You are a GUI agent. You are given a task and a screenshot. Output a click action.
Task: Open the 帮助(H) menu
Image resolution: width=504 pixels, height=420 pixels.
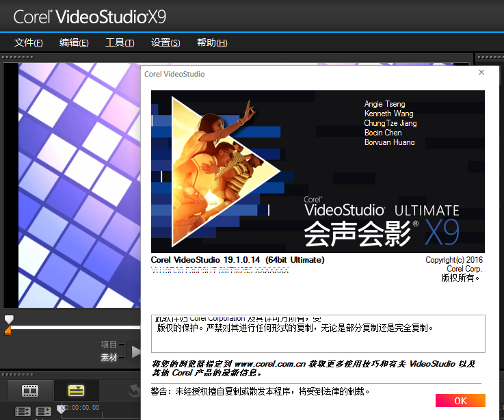click(212, 42)
